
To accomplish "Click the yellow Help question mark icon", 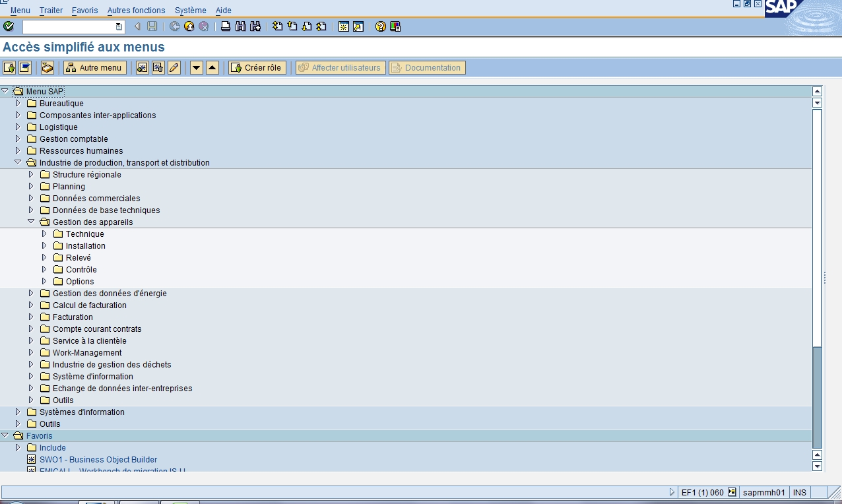I will coord(381,26).
